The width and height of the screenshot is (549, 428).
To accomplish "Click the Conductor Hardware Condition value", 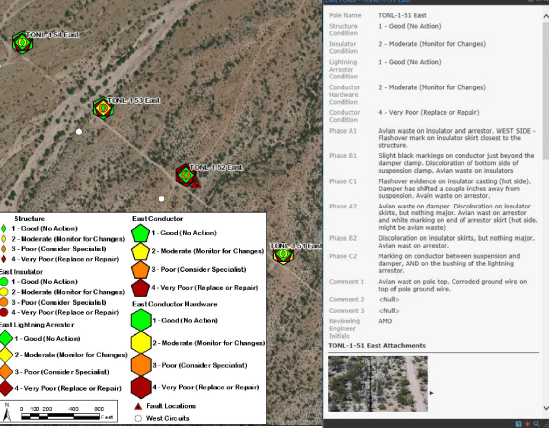I will (x=432, y=88).
